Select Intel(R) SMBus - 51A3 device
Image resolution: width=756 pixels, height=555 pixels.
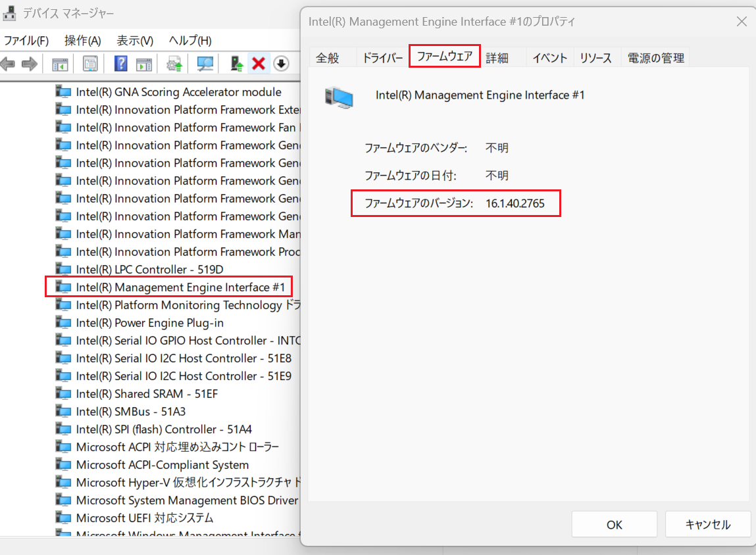pyautogui.click(x=130, y=412)
